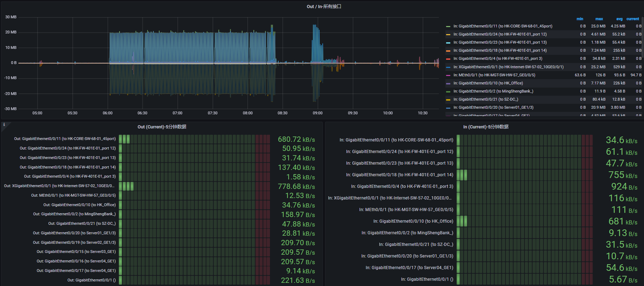The height and width of the screenshot is (286, 644).
Task: Click the info icon on Out (Current) panel
Action: [4, 125]
